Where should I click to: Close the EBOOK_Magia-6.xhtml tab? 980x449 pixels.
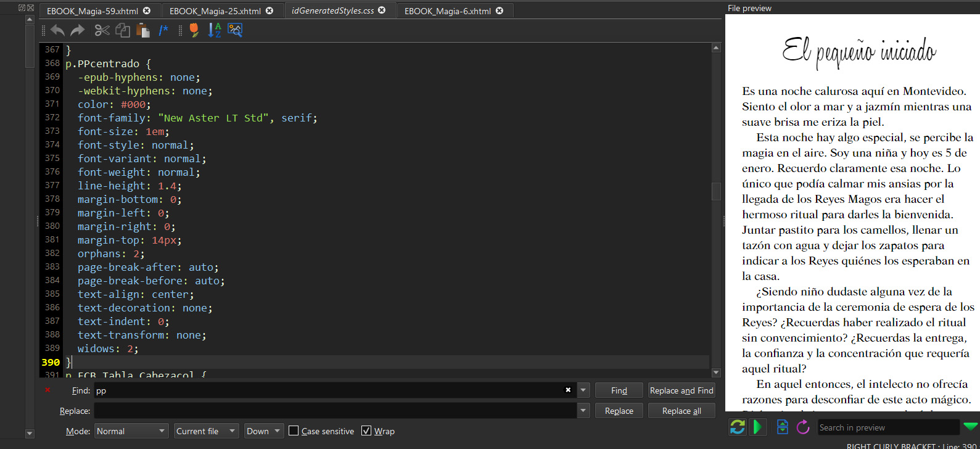pyautogui.click(x=500, y=10)
